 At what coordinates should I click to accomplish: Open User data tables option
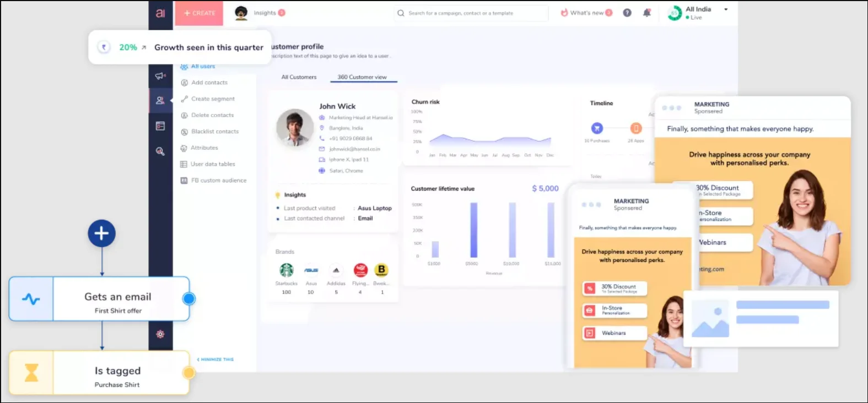[x=213, y=164]
